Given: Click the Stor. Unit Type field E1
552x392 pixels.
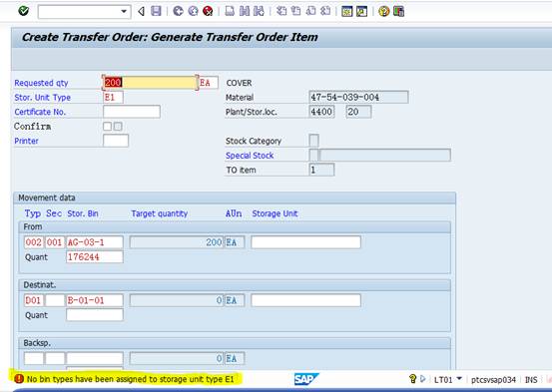Looking at the screenshot, I should pos(113,98).
